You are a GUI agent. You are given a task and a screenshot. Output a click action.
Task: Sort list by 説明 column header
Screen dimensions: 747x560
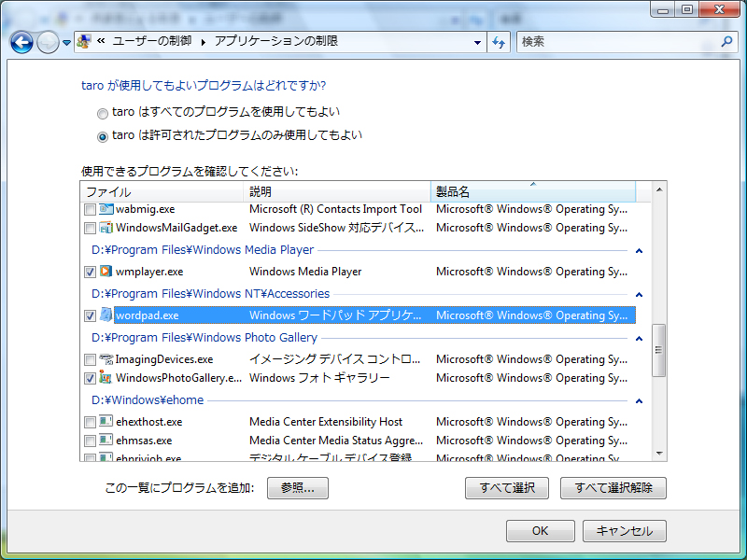(x=337, y=192)
